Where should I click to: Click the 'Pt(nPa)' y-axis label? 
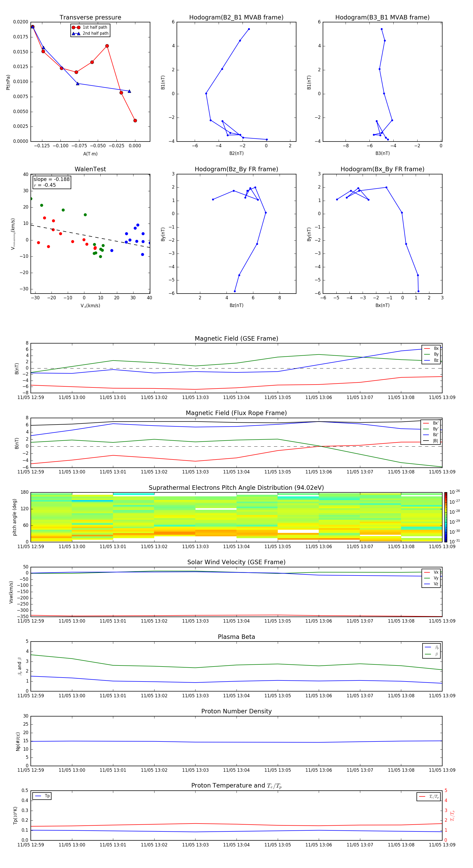[x=8, y=82]
